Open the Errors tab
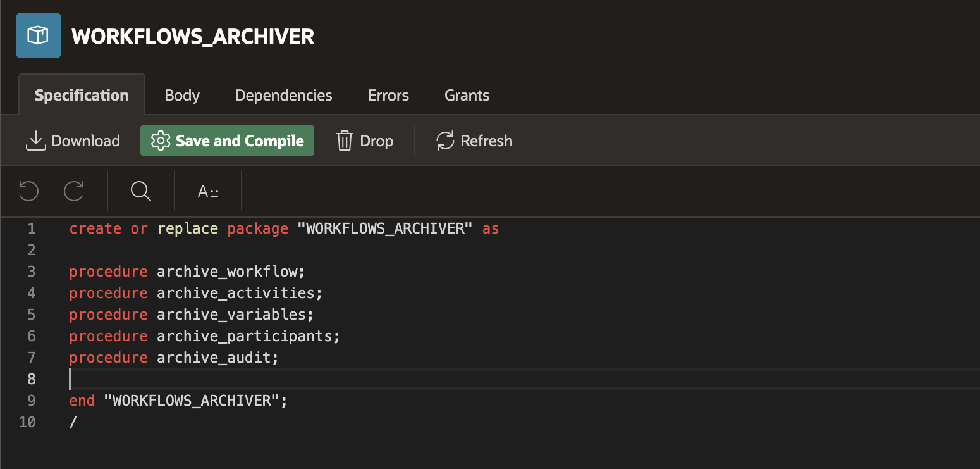Image resolution: width=980 pixels, height=469 pixels. click(388, 96)
